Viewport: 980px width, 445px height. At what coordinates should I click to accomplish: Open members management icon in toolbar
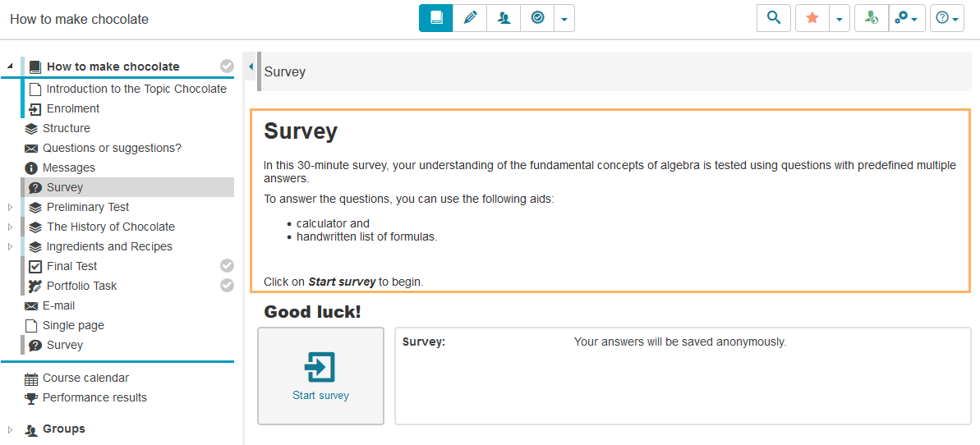point(504,18)
